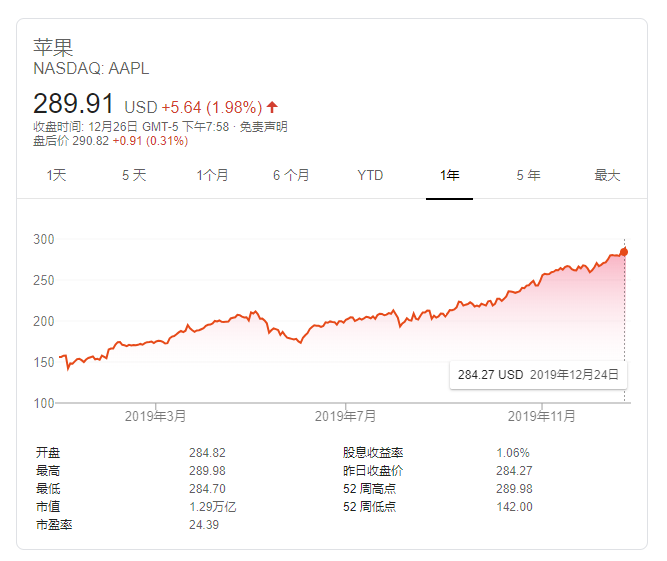Click the 股息收益率 label
Viewport: 667px width, 561px height.
(373, 453)
